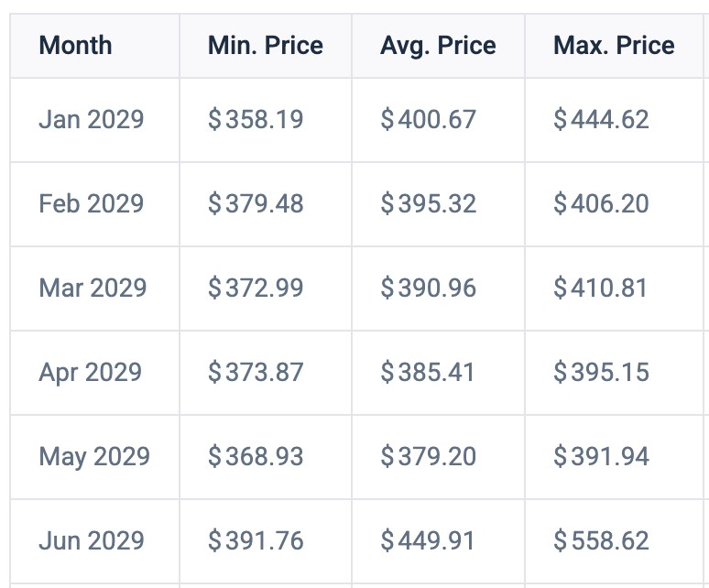The image size is (709, 588).
Task: Select the Apr 2029 month cell
Action: tap(91, 373)
